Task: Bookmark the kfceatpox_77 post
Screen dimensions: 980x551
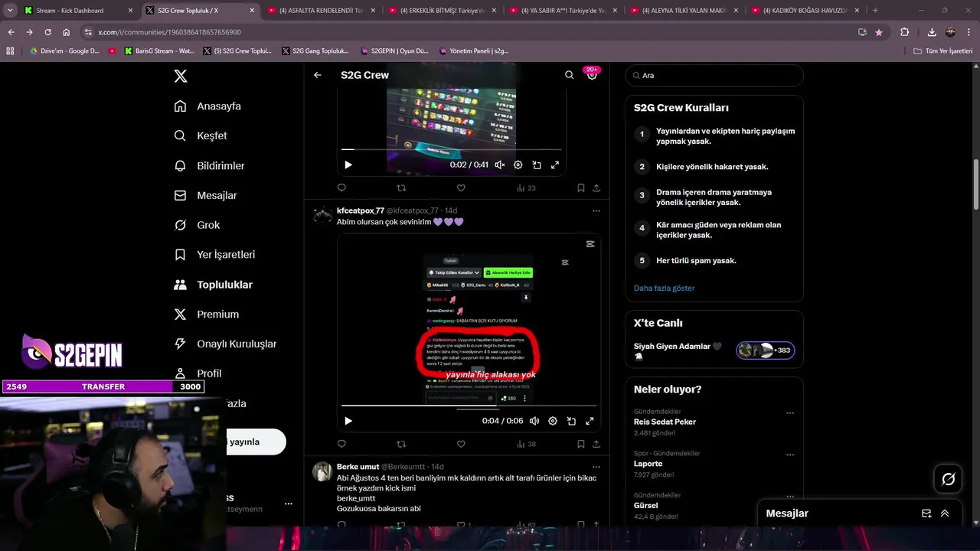Action: 581,444
